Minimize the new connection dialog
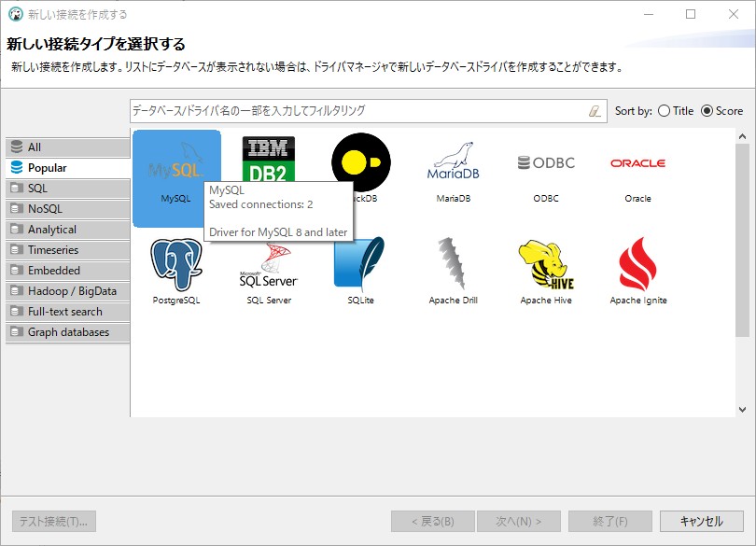Viewport: 756px width, 546px height. [x=649, y=15]
